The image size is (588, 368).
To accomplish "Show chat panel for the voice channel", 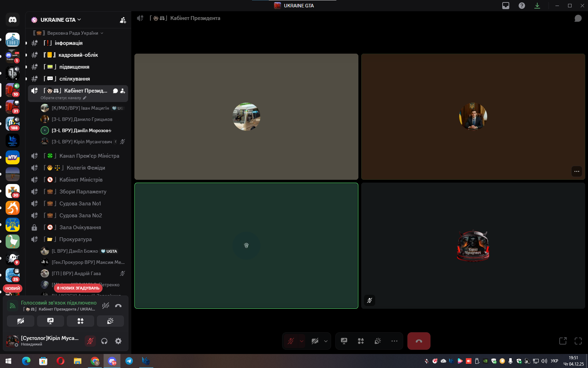I will click(578, 18).
